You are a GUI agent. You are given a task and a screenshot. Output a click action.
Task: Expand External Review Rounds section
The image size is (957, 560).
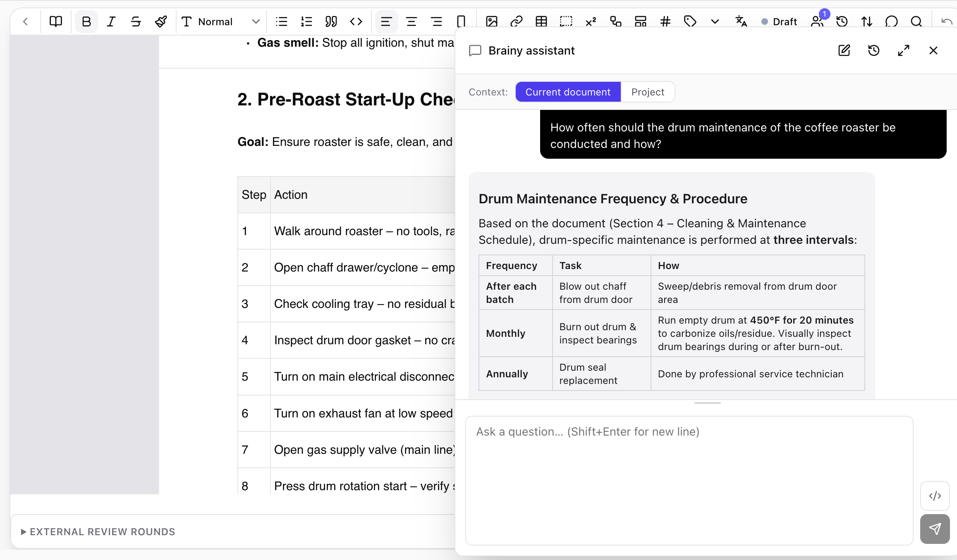(98, 532)
